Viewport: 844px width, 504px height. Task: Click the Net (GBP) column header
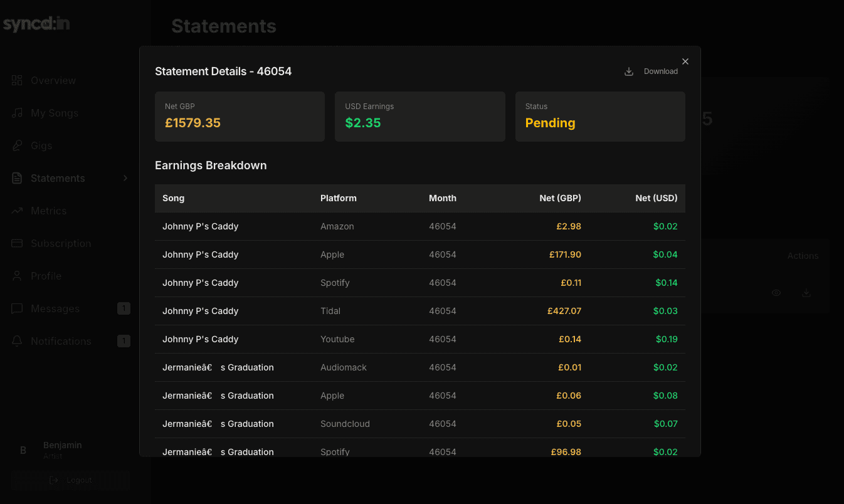pyautogui.click(x=560, y=198)
